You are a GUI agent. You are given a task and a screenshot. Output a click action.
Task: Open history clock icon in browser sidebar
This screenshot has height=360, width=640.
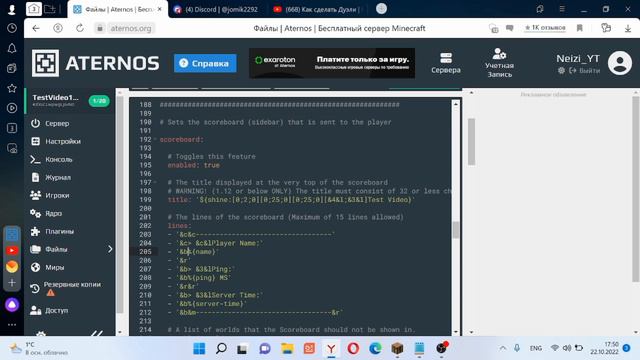click(x=12, y=28)
